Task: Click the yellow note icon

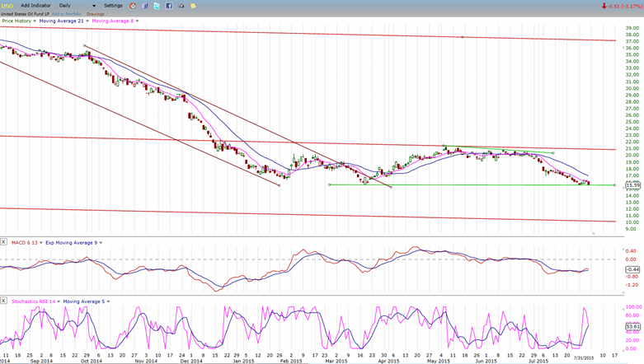Action: tap(193, 6)
